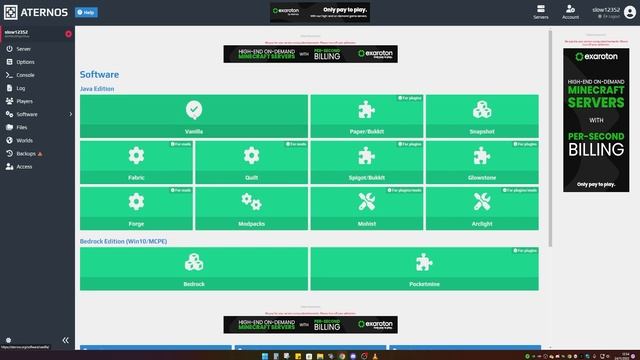Expand the Software submenu chevron
This screenshot has height=360, width=640.
tap(71, 114)
